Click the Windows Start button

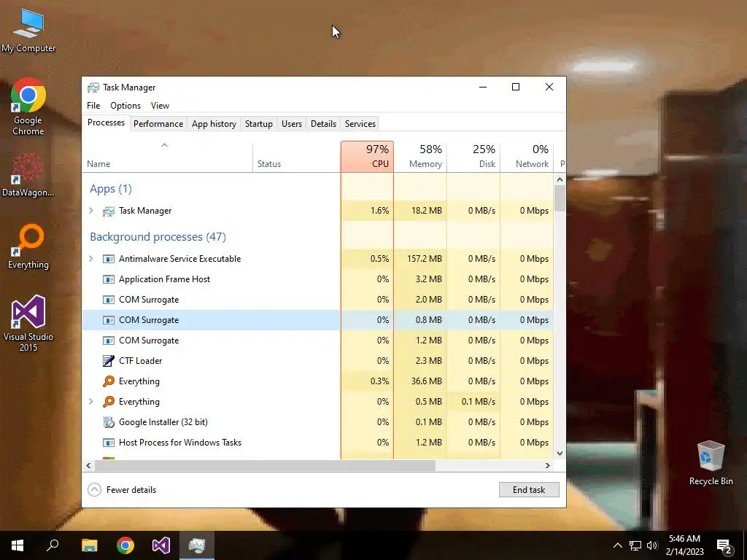[x=18, y=545]
